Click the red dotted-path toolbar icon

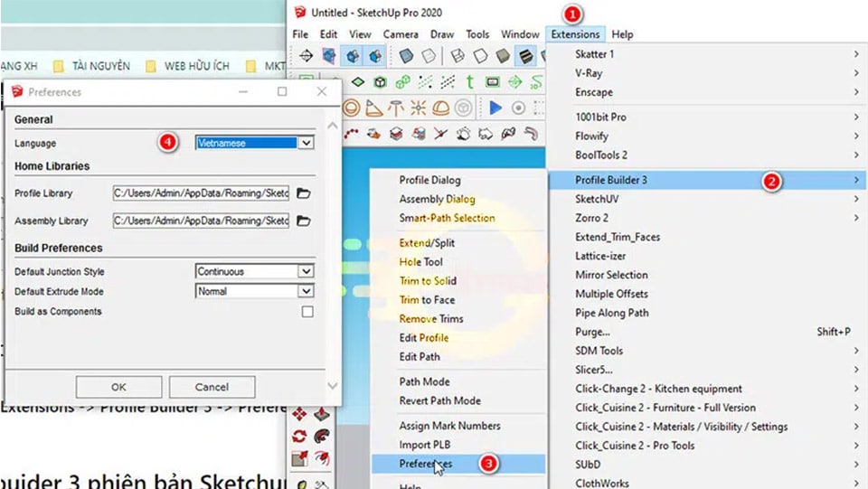point(351,133)
